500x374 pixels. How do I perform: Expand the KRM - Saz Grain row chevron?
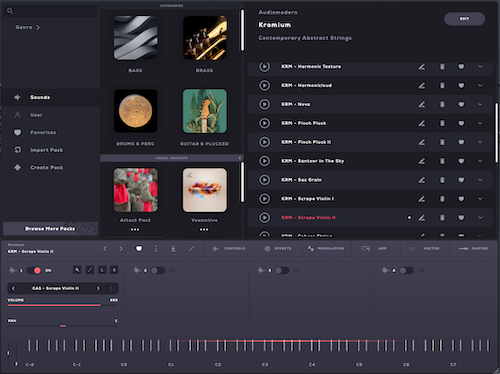pyautogui.click(x=480, y=180)
